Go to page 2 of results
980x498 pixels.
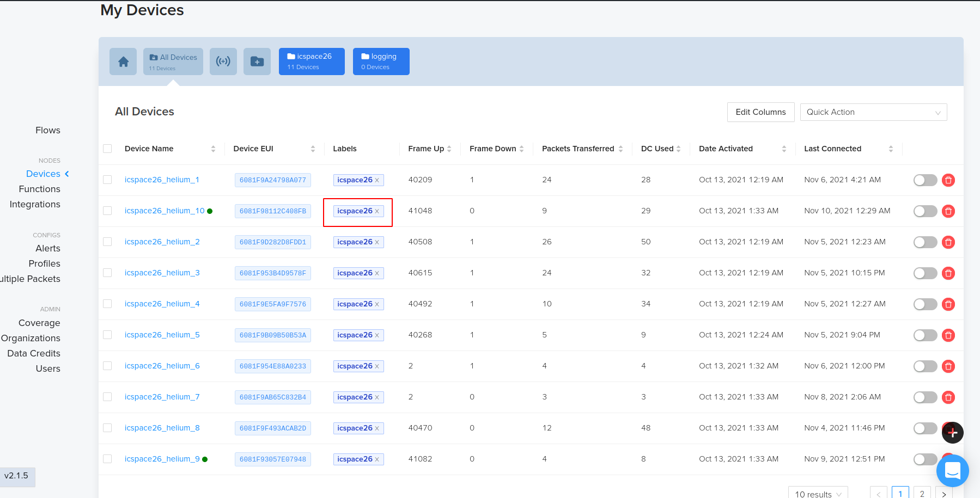pos(922,494)
